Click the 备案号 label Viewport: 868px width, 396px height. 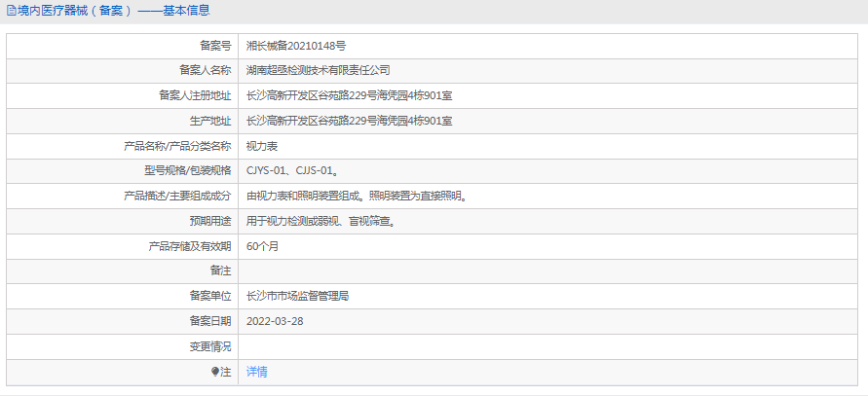point(215,46)
